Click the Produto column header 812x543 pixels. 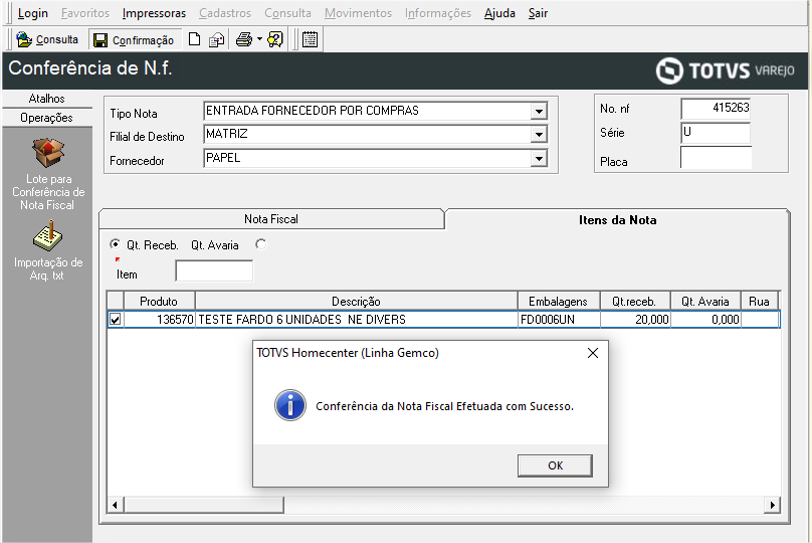point(159,301)
